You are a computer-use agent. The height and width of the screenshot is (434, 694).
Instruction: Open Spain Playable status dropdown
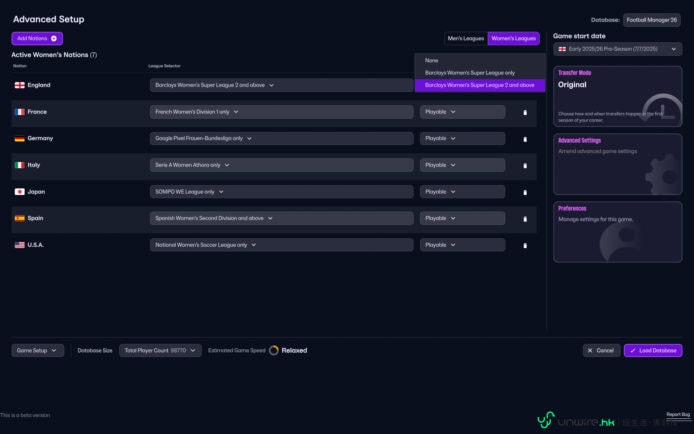tap(463, 218)
